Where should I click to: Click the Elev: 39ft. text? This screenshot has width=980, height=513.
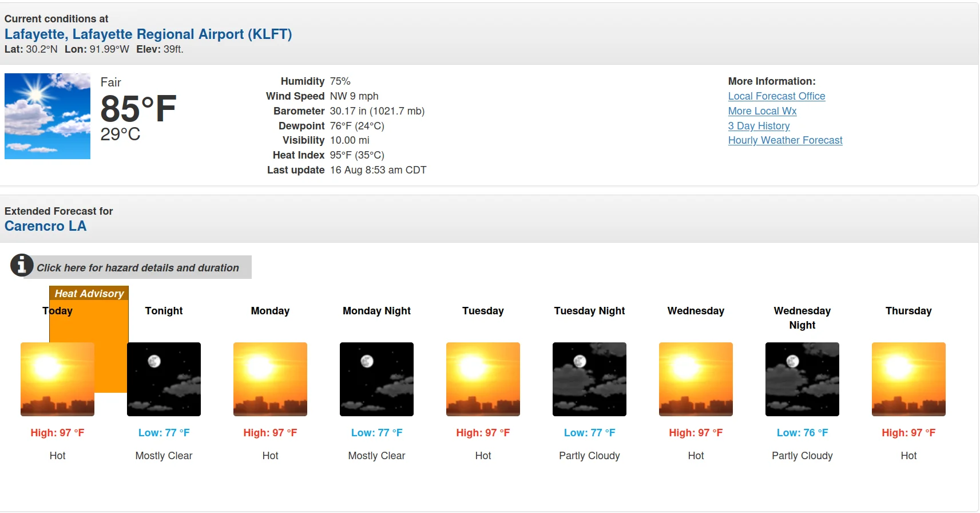[x=160, y=49]
